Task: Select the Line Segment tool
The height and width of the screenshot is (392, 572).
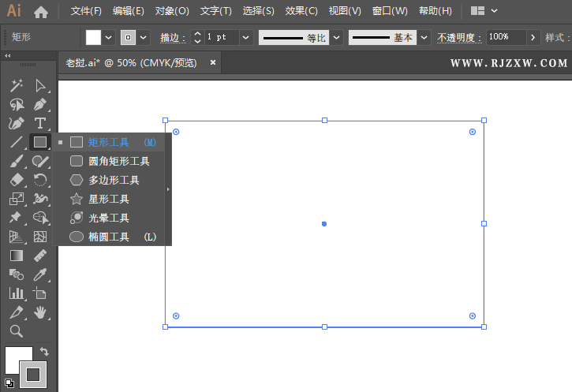Action: (x=17, y=142)
